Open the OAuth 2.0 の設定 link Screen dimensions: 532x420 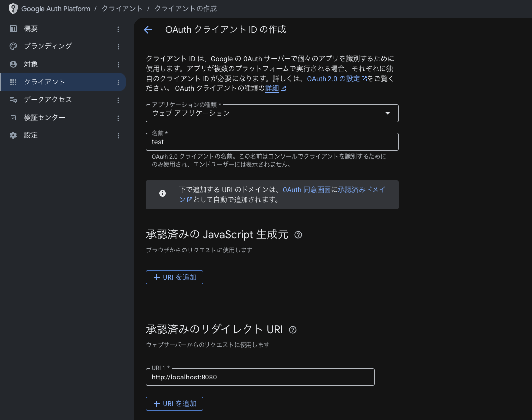pos(333,79)
